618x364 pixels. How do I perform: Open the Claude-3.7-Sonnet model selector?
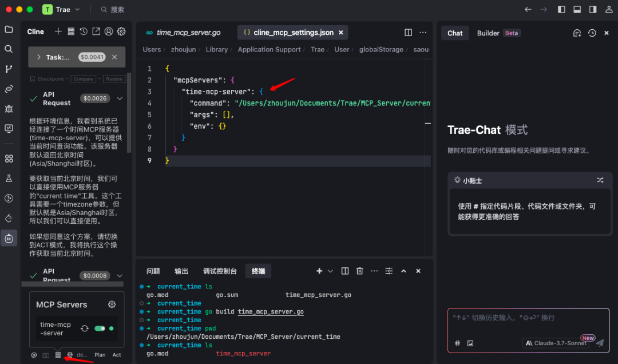click(x=556, y=343)
